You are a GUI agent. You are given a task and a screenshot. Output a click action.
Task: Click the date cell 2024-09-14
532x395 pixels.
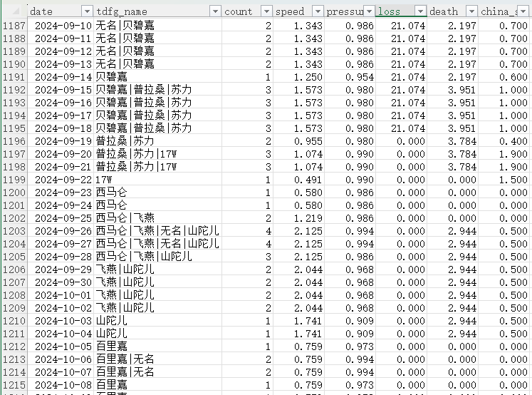coord(63,77)
